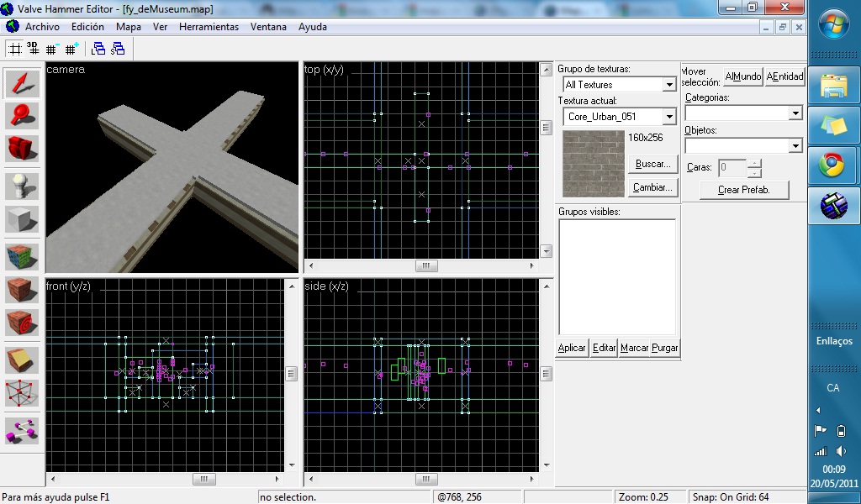This screenshot has width=861, height=504.
Task: Open the Core_Urban_051 texture dropdown
Action: pyautogui.click(x=669, y=117)
